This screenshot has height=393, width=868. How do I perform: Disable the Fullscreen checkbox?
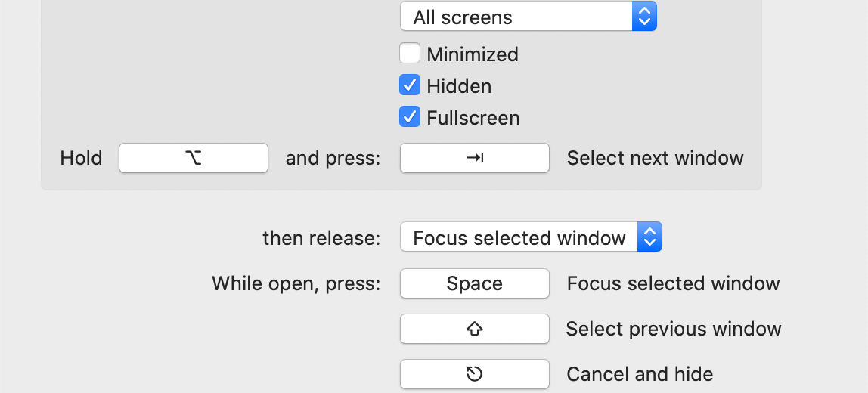tap(410, 118)
